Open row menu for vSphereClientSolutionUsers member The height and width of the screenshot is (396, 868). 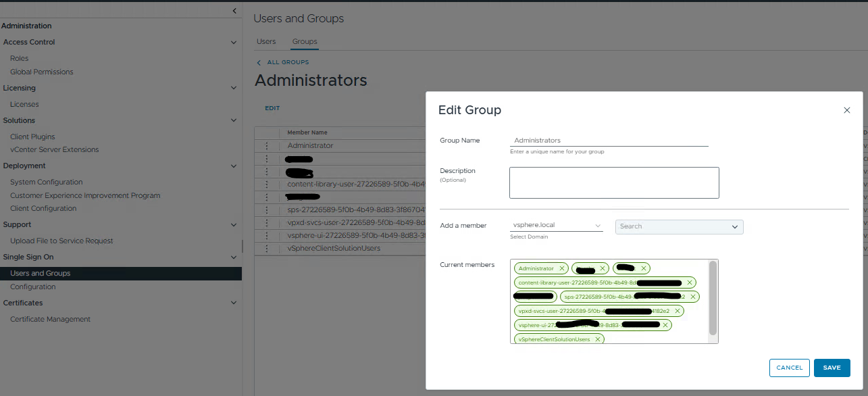[267, 248]
